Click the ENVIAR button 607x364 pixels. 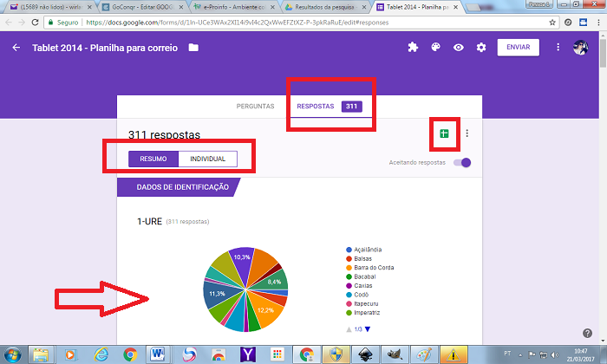pyautogui.click(x=518, y=48)
